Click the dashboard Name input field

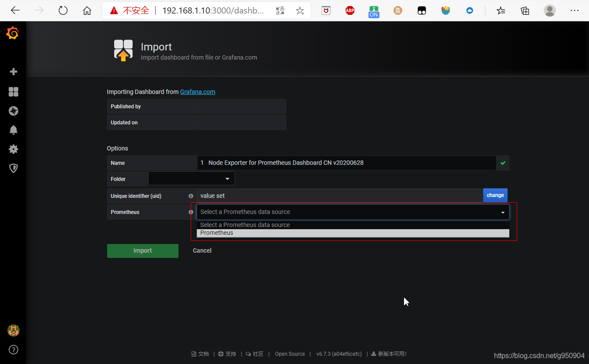pyautogui.click(x=347, y=163)
